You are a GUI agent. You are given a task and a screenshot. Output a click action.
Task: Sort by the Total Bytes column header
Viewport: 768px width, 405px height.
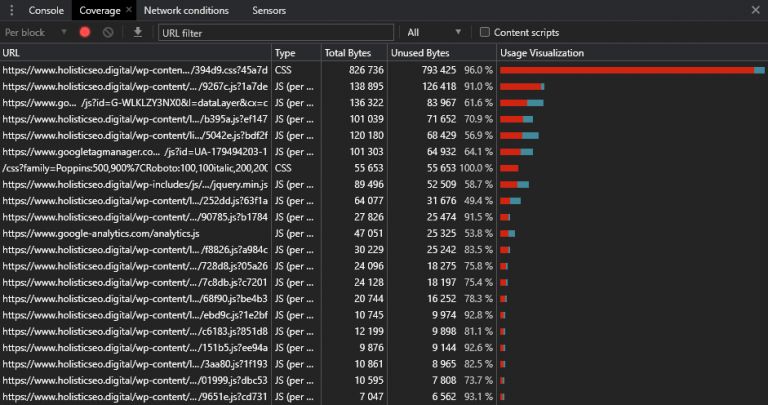coord(348,53)
